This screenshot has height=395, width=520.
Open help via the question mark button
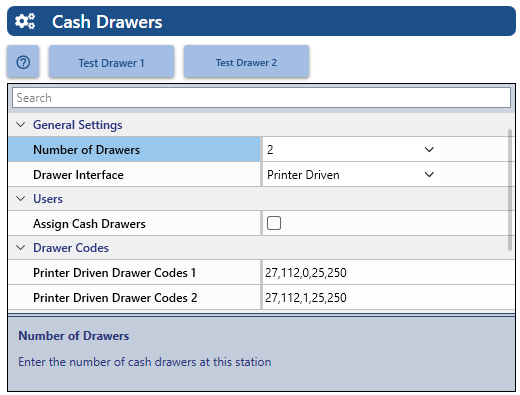point(23,62)
